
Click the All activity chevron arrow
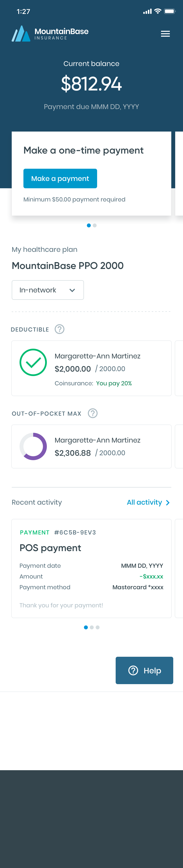(168, 502)
